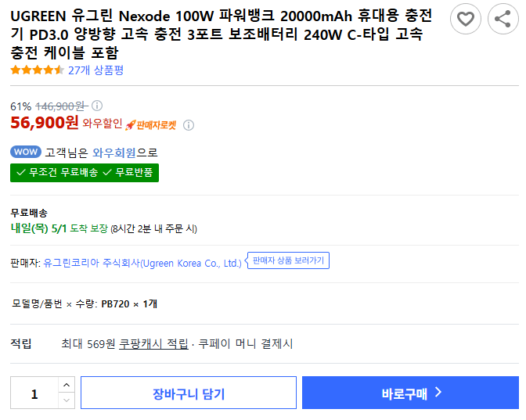Screen dimensions: 526x420
Task: Click the 바로구매 buy now button
Action: [410, 393]
